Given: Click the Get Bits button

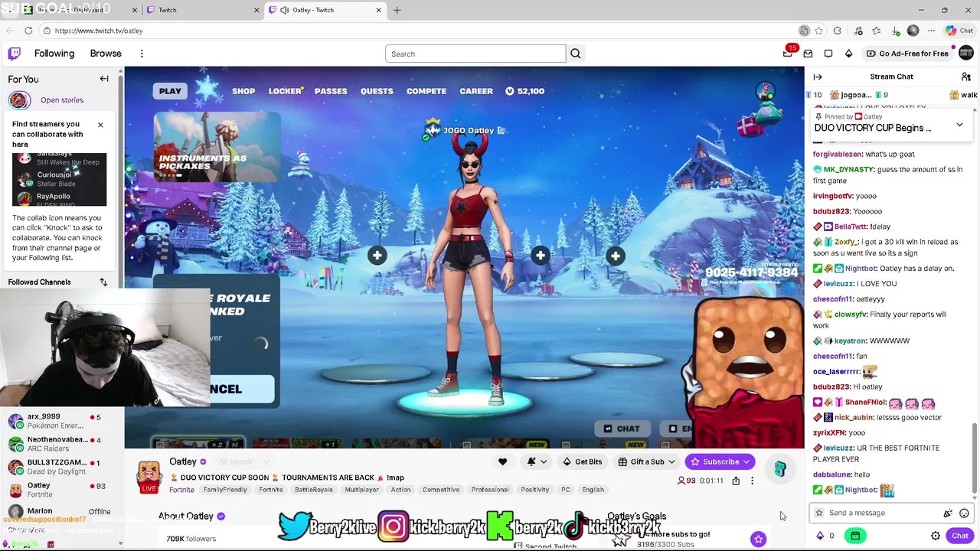Looking at the screenshot, I should click(582, 461).
